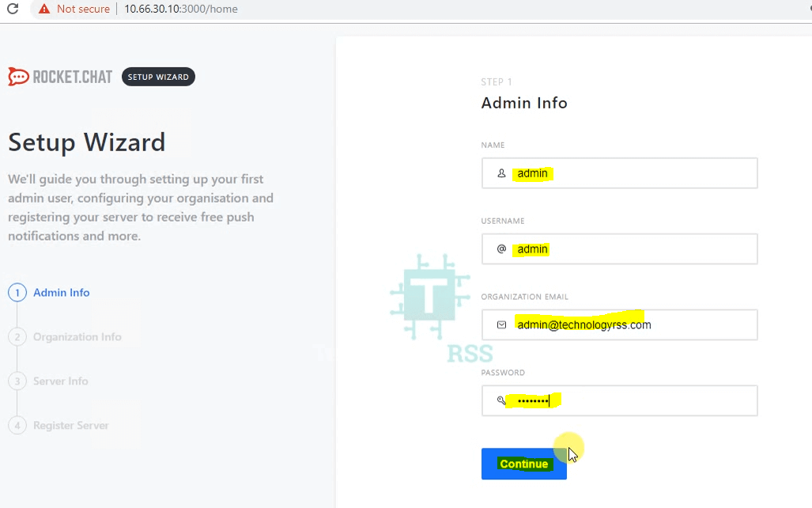Focus the Organization Email input field
The height and width of the screenshot is (508, 812).
coord(696,325)
